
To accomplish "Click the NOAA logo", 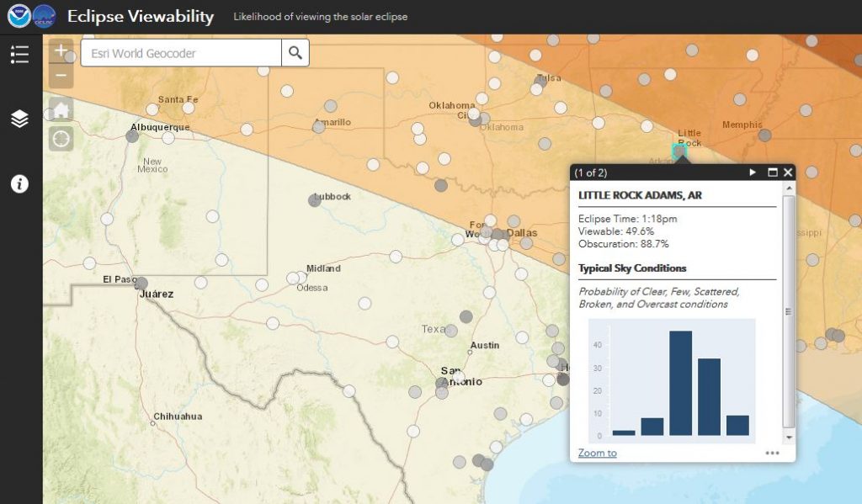I will [x=19, y=16].
